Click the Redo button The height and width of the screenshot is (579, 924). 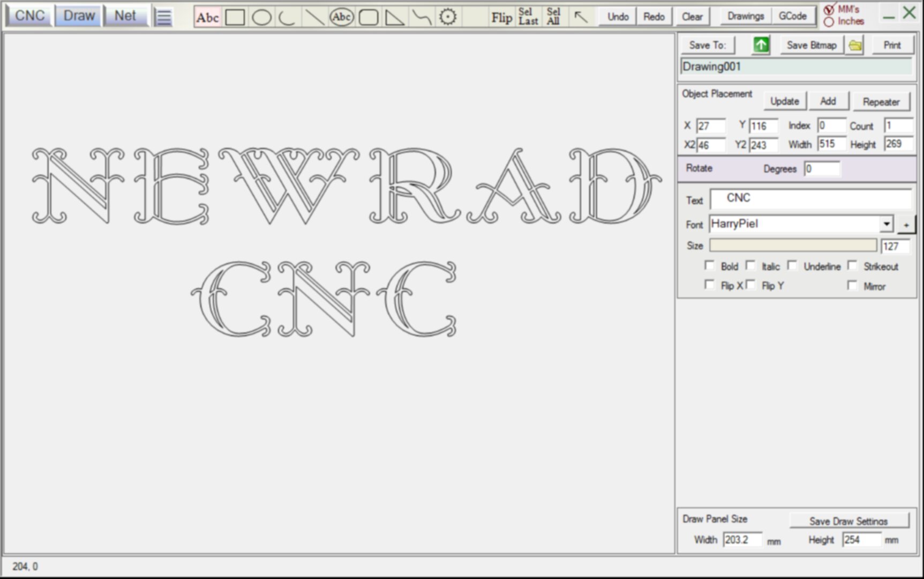(x=654, y=17)
